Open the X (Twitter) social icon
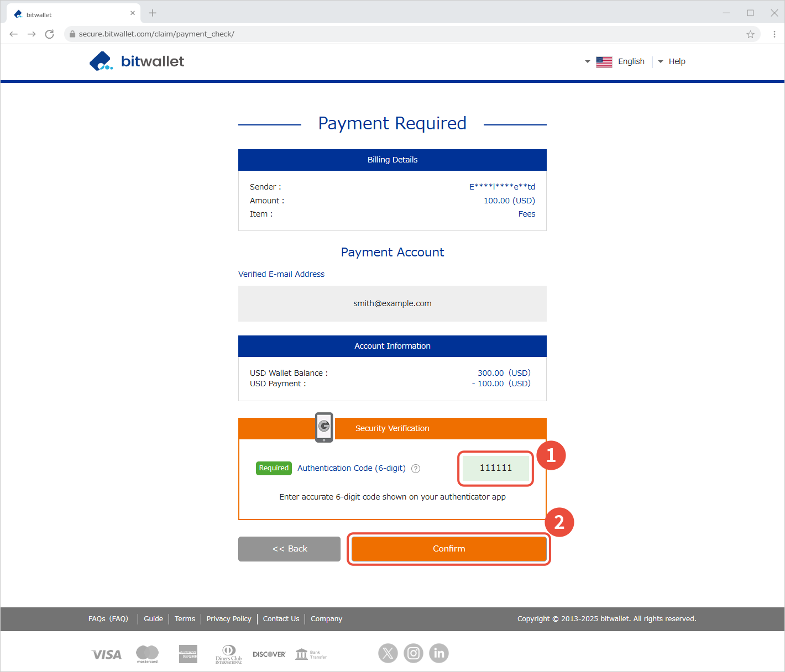This screenshot has width=785, height=672. coord(388,653)
